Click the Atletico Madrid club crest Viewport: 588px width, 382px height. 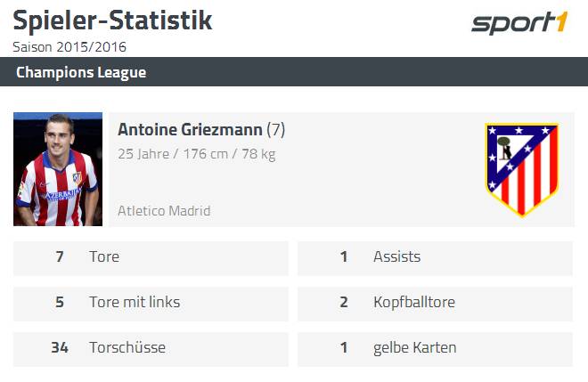[522, 170]
